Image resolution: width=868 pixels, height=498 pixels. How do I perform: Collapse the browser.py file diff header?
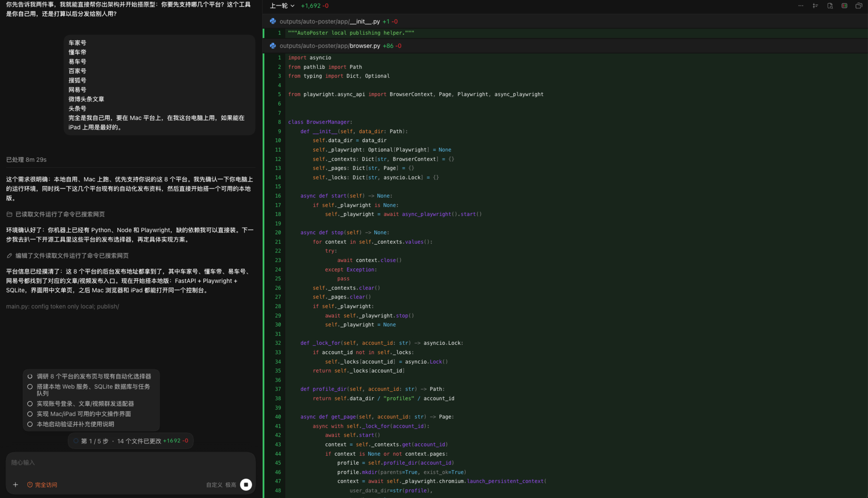565,46
